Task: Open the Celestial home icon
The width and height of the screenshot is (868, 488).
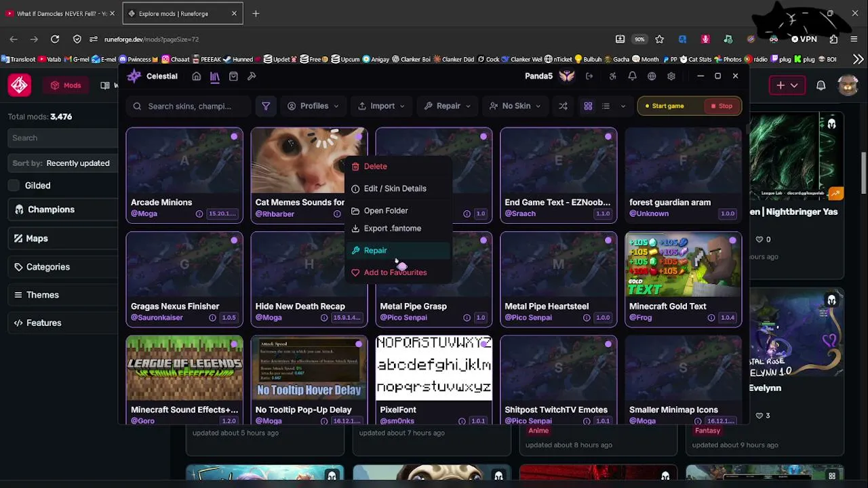Action: click(x=197, y=77)
